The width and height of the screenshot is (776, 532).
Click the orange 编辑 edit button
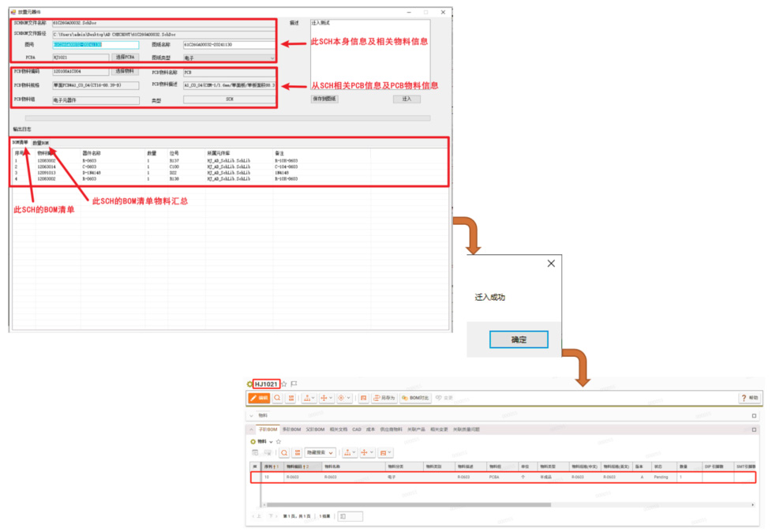click(259, 398)
